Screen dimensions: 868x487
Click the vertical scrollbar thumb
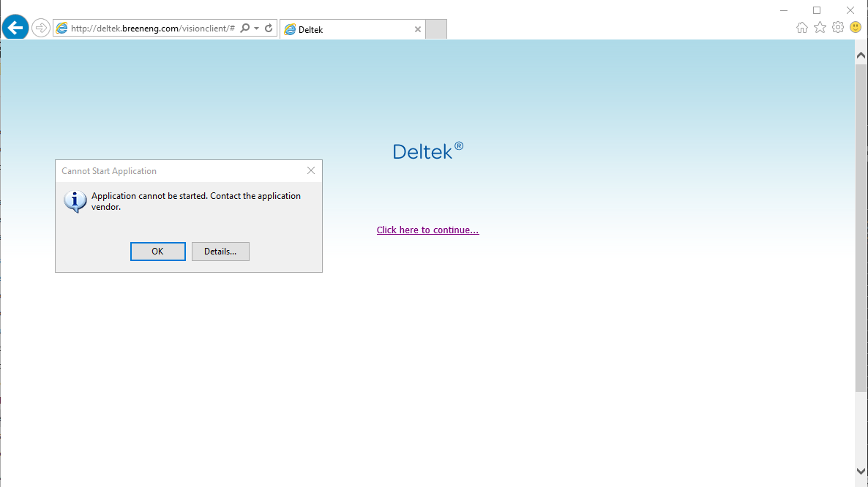pos(861,228)
